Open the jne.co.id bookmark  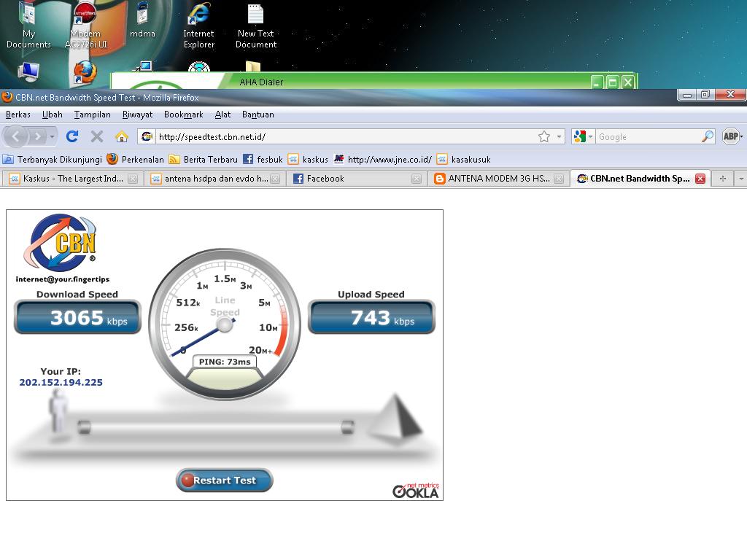click(383, 159)
